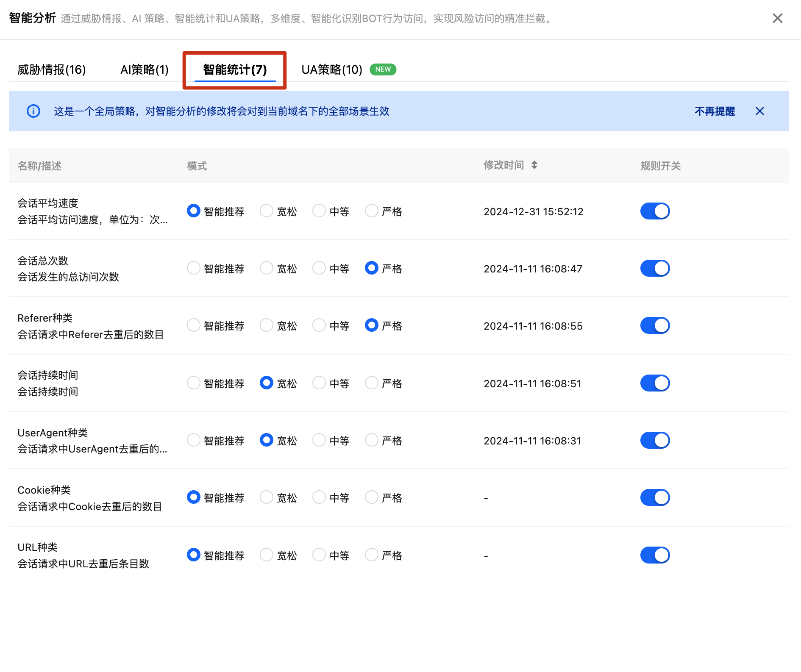
Task: Click description 会话请求中URL去重后条目数
Action: click(x=83, y=564)
